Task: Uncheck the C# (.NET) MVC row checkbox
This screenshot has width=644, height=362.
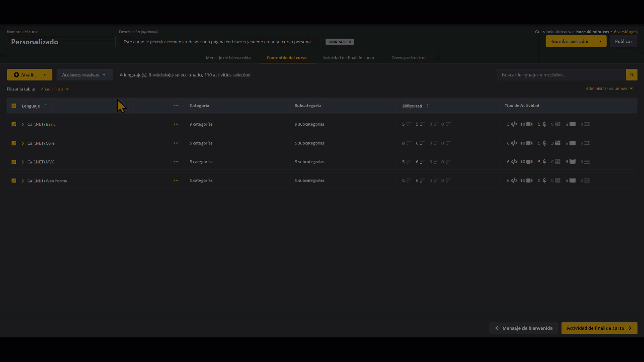Action: [x=14, y=162]
